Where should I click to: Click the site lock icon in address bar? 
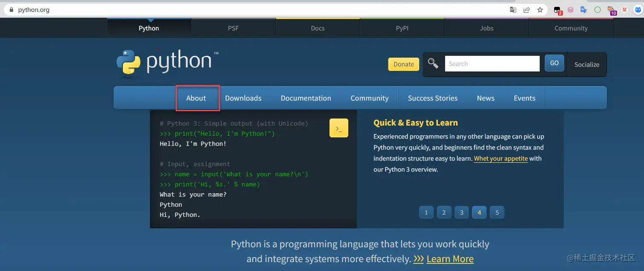coord(11,10)
